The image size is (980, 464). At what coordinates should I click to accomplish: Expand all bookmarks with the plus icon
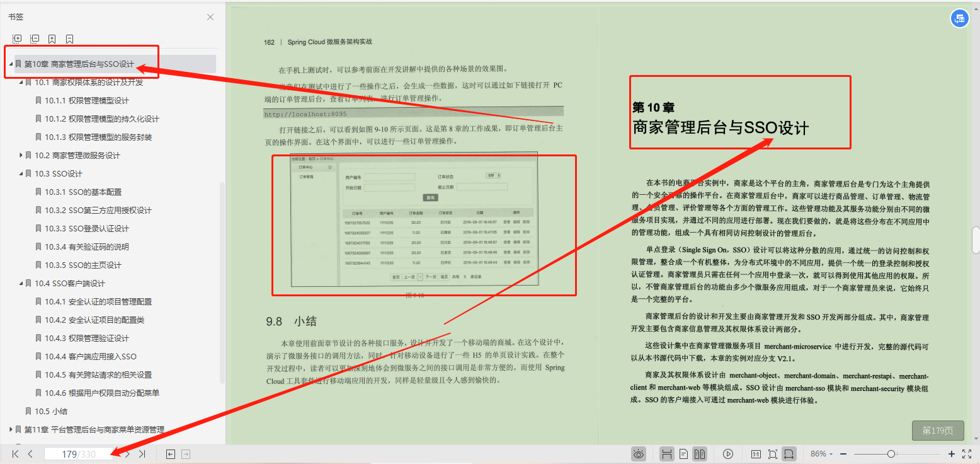tap(17, 39)
